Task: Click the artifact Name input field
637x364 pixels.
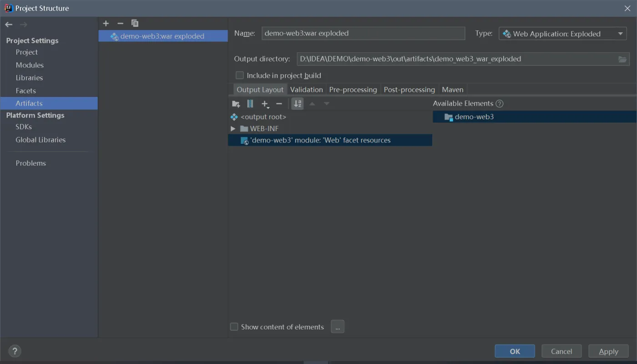Action: point(364,33)
